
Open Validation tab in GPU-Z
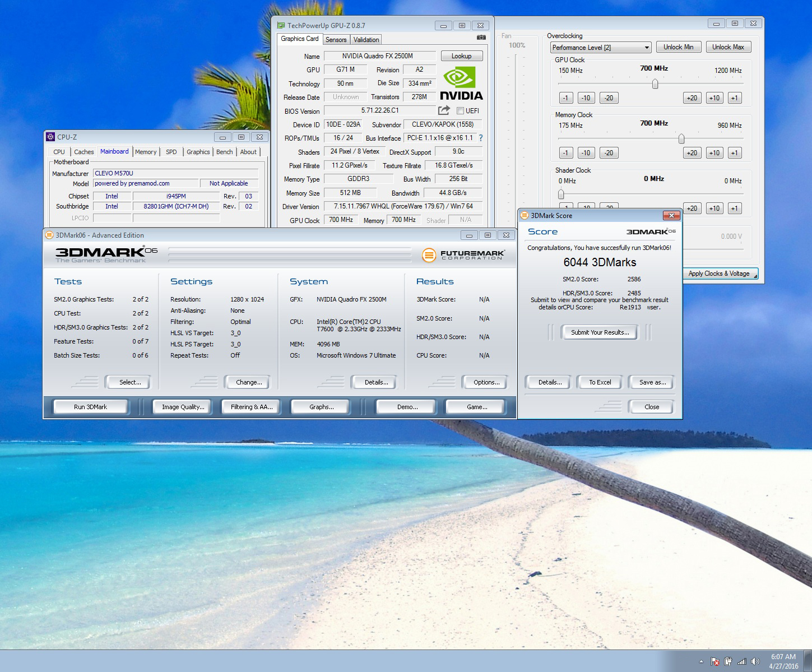coord(366,40)
